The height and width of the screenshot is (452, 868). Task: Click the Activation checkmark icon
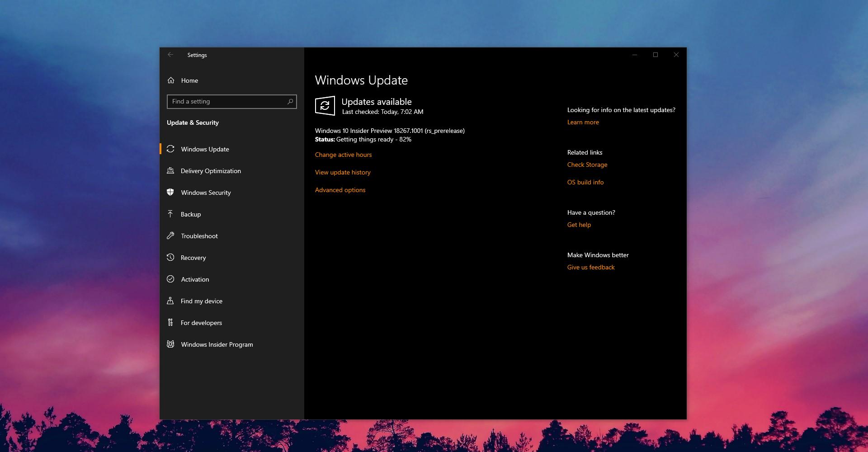(170, 279)
